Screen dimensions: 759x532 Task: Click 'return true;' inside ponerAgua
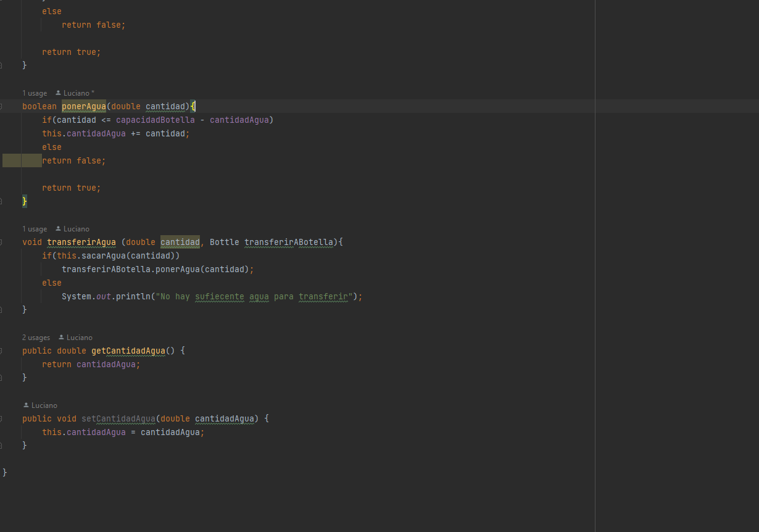(72, 188)
